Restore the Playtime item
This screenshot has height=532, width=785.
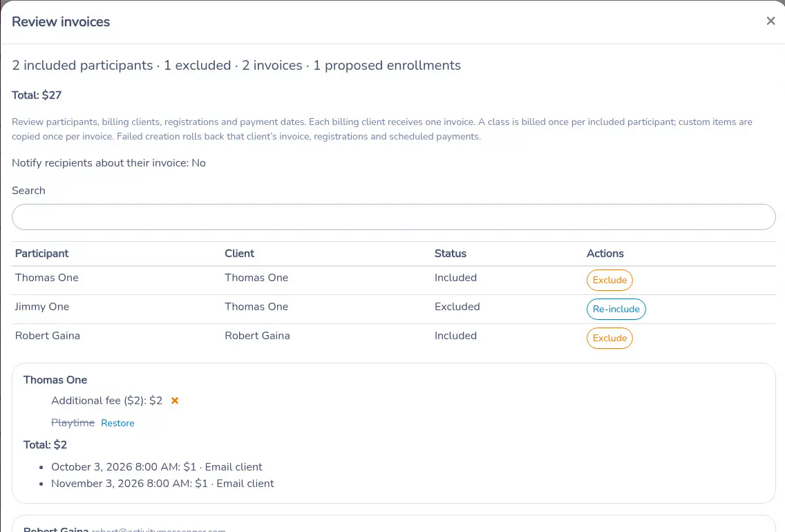tap(117, 423)
